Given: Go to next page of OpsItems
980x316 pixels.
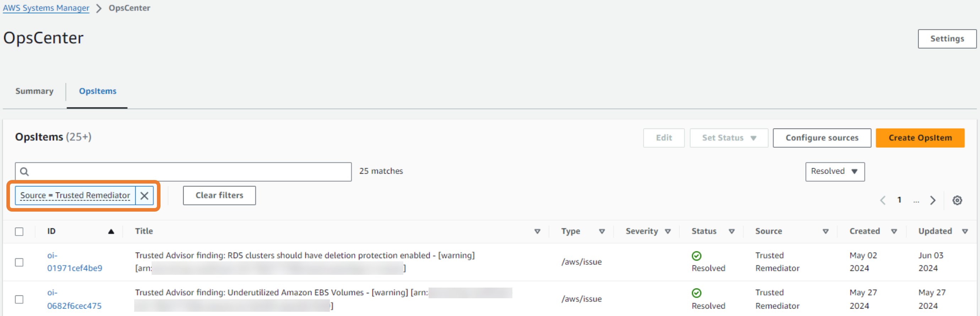Looking at the screenshot, I should click(x=932, y=200).
